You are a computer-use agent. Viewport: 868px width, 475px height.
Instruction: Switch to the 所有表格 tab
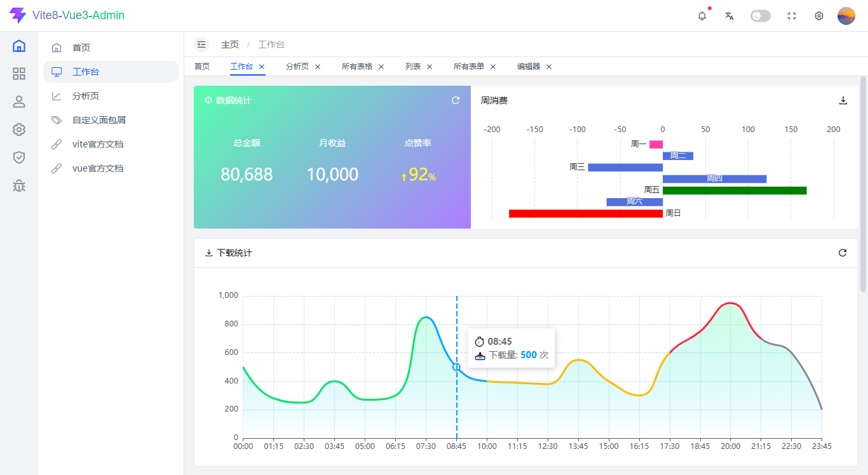357,66
